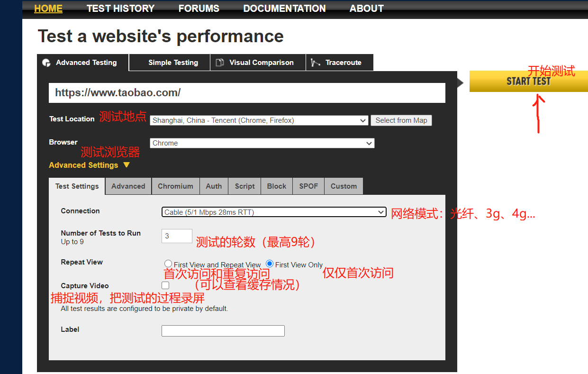Select First View and Repeat View option
This screenshot has height=374, width=588.
click(x=168, y=264)
